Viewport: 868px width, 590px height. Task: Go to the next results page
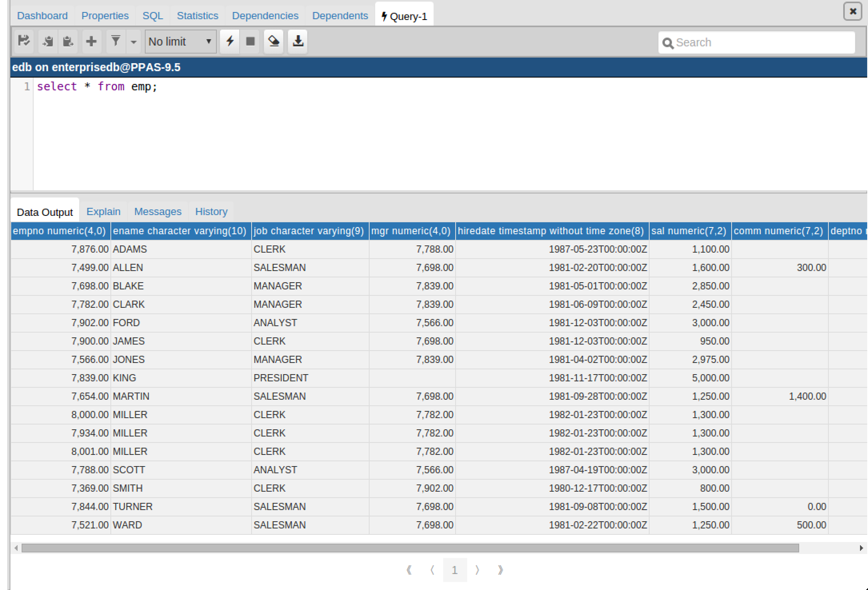[x=477, y=570]
